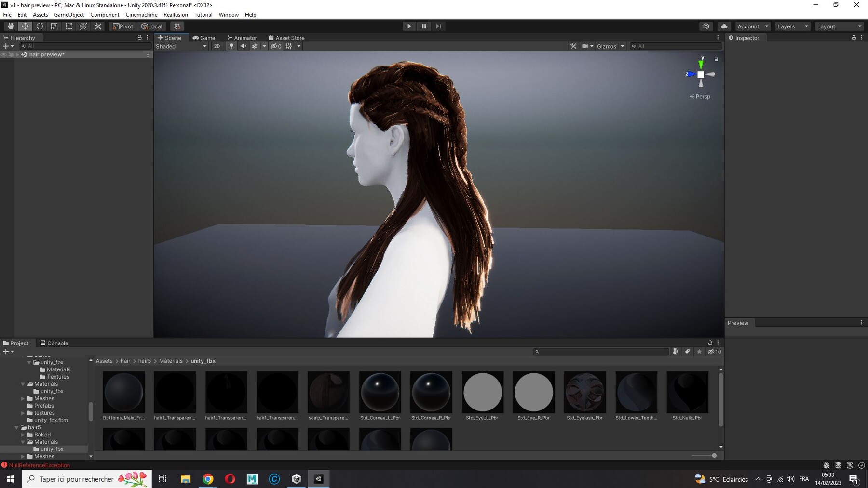Toggle scene grid visibility
This screenshot has height=488, width=868.
pos(289,46)
